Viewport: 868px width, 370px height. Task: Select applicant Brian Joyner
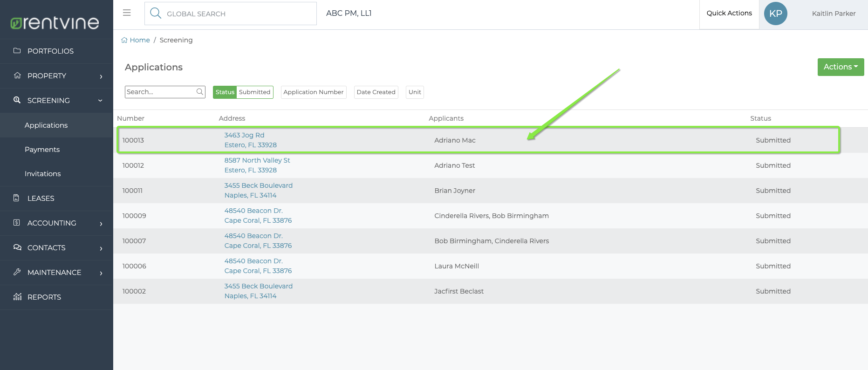455,191
